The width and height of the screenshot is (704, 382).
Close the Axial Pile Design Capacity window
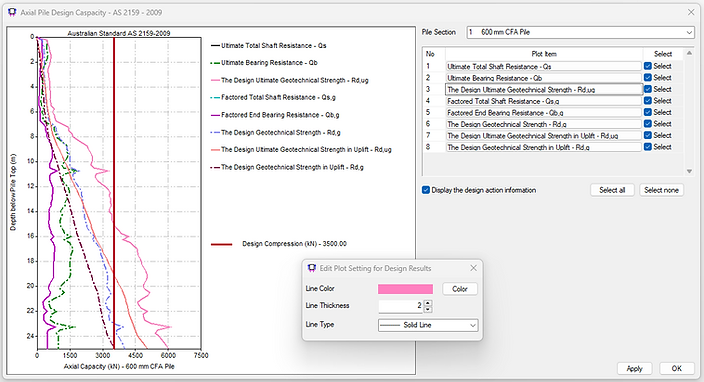(x=691, y=12)
